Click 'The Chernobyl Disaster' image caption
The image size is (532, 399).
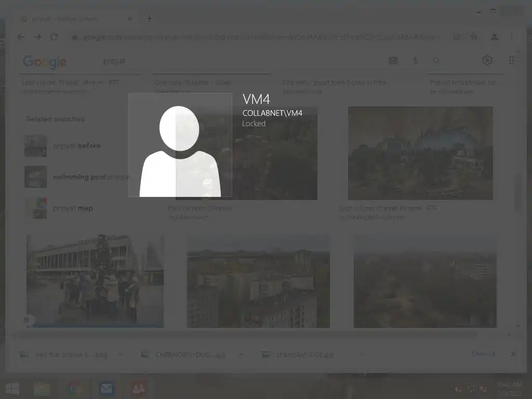pyautogui.click(x=200, y=208)
